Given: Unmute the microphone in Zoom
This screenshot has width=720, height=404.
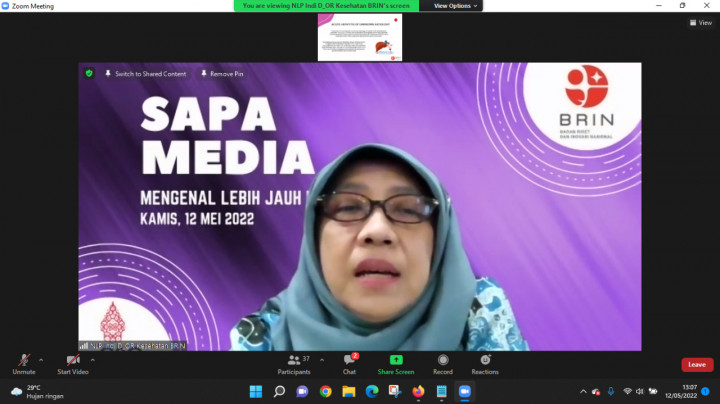Looking at the screenshot, I should [24, 365].
